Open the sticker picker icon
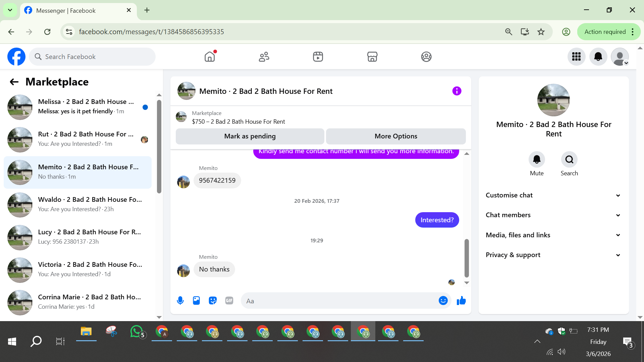This screenshot has width=644, height=362. [213, 301]
